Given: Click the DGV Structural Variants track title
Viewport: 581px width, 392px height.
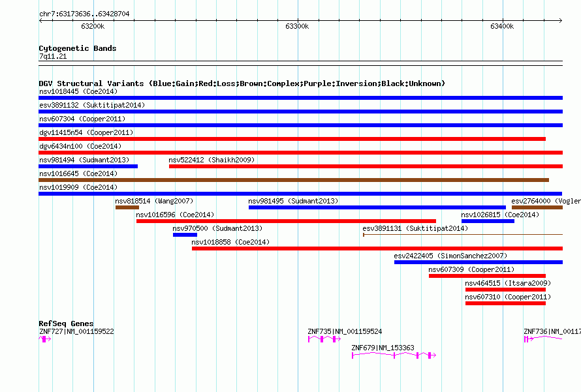Looking at the screenshot, I should click(242, 83).
